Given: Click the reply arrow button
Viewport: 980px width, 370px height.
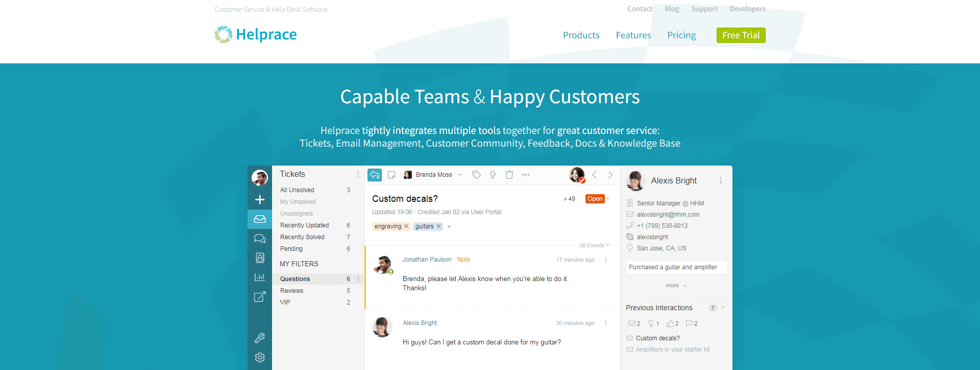Looking at the screenshot, I should 375,175.
